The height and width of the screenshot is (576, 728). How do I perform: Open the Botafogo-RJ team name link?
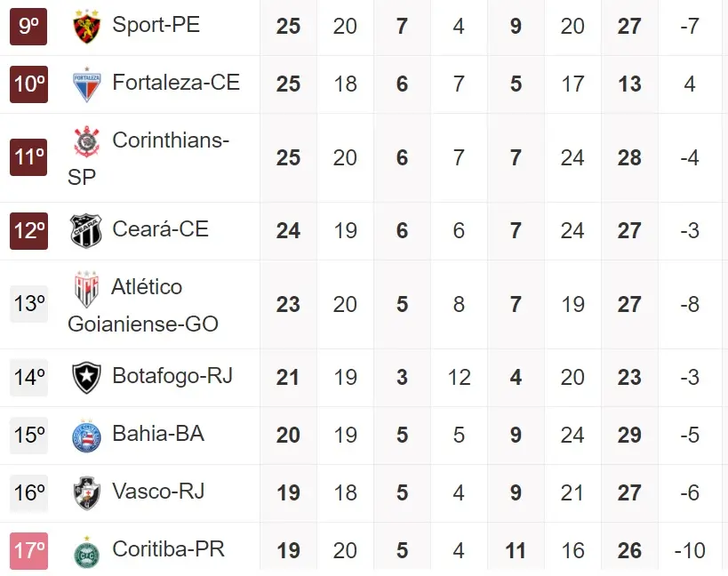[172, 376]
